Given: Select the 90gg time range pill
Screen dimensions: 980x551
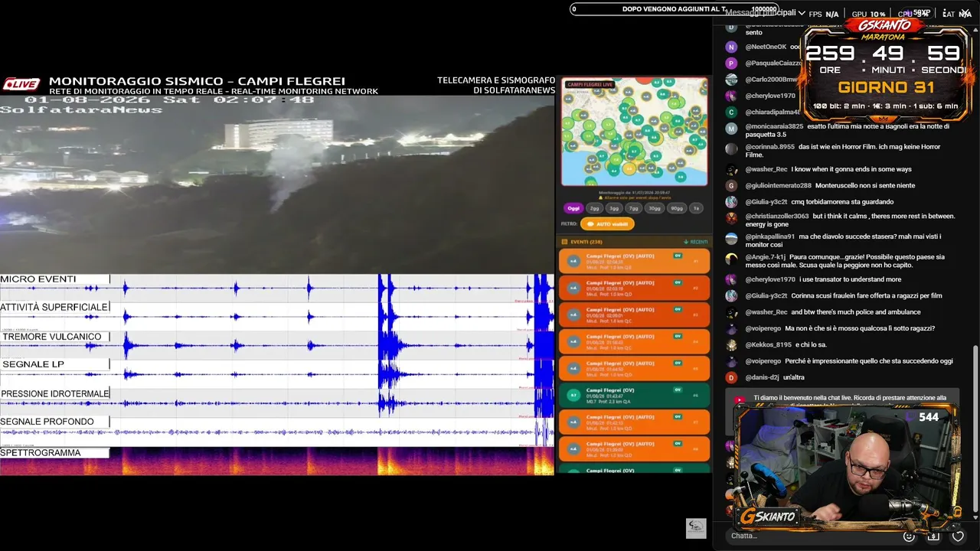Looking at the screenshot, I should (676, 208).
